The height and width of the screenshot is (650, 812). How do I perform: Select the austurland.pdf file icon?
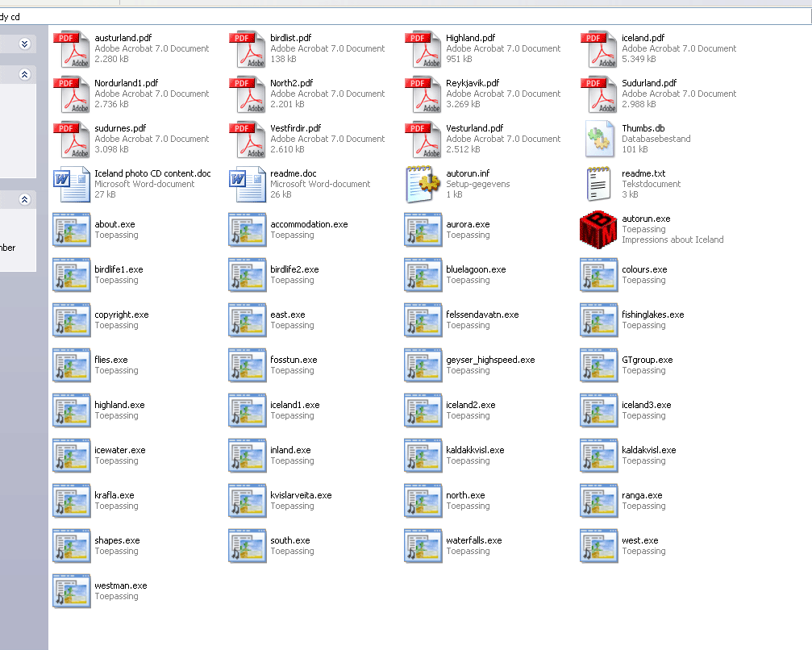[x=71, y=50]
